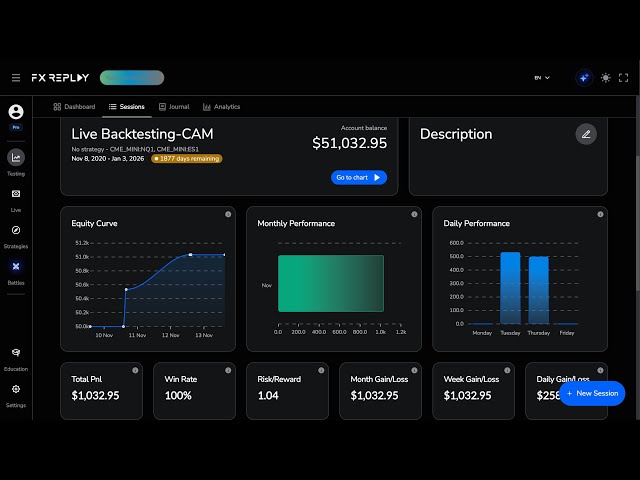Click the Nov 8, 2020 - Jan 3, 2026 date range
The image size is (640, 480).
point(108,158)
